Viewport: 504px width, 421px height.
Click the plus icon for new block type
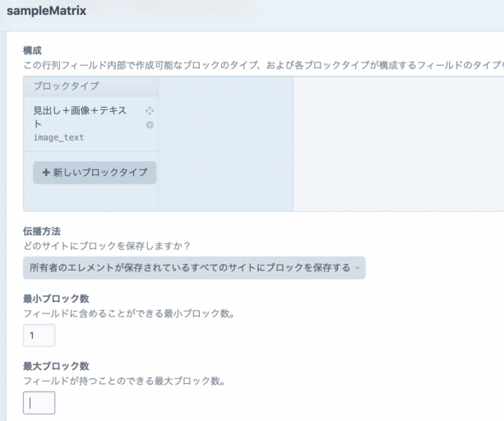pos(46,173)
